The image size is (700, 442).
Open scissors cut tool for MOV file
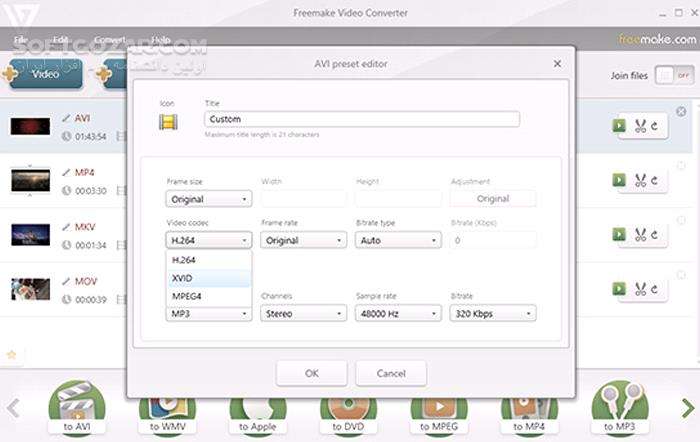click(641, 289)
